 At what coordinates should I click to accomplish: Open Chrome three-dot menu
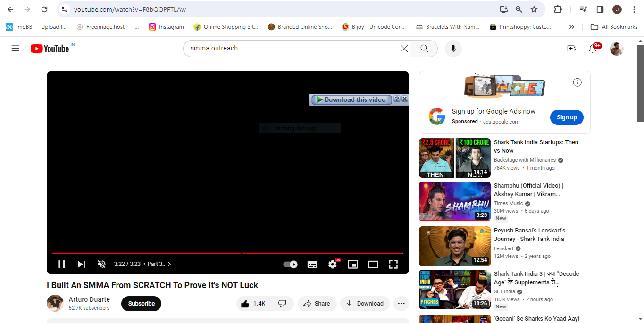(x=633, y=9)
